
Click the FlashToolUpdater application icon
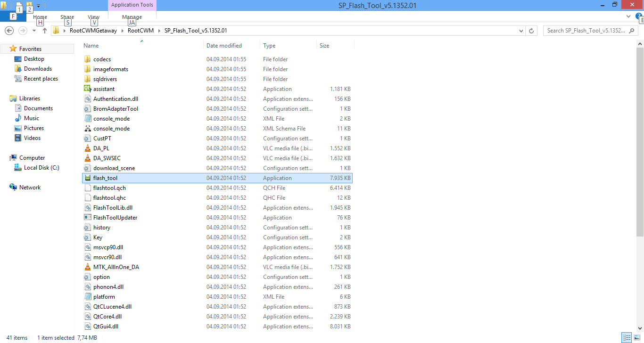click(87, 218)
